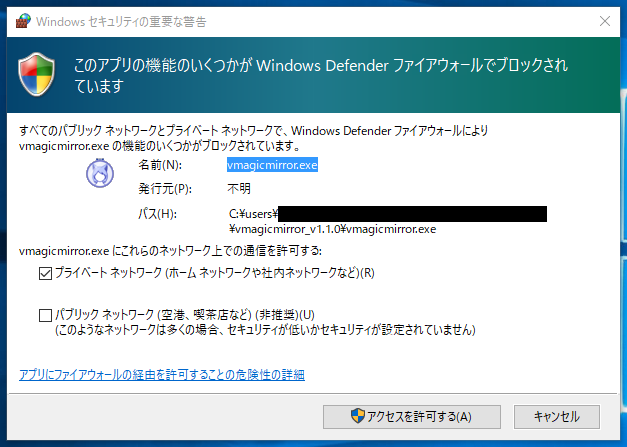Click the shield icon on アクセスを許可する button
627x447 pixels.
[x=357, y=416]
